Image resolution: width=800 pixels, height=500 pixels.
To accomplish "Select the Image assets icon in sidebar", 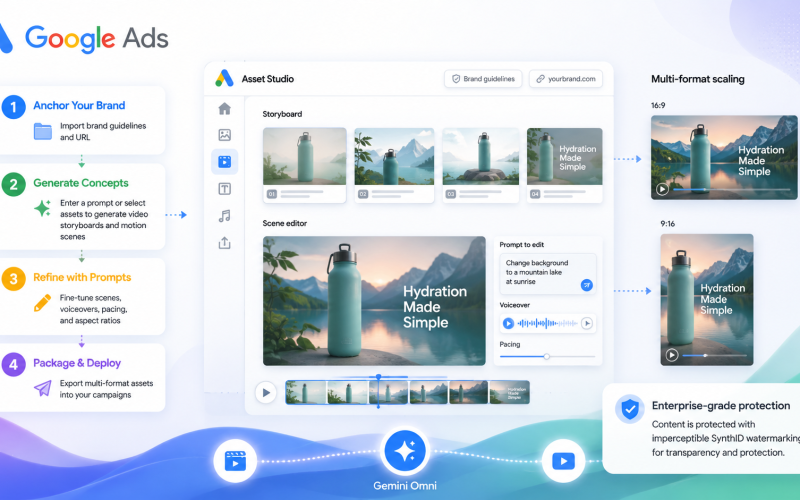I will (x=224, y=135).
